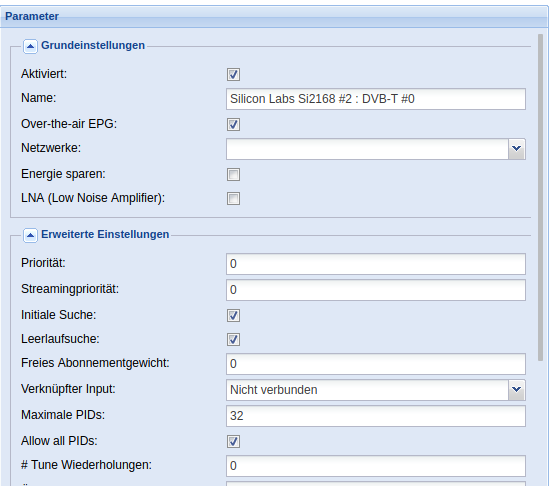Enable the Energie sparen checkbox
553x486 pixels.
[x=233, y=175]
